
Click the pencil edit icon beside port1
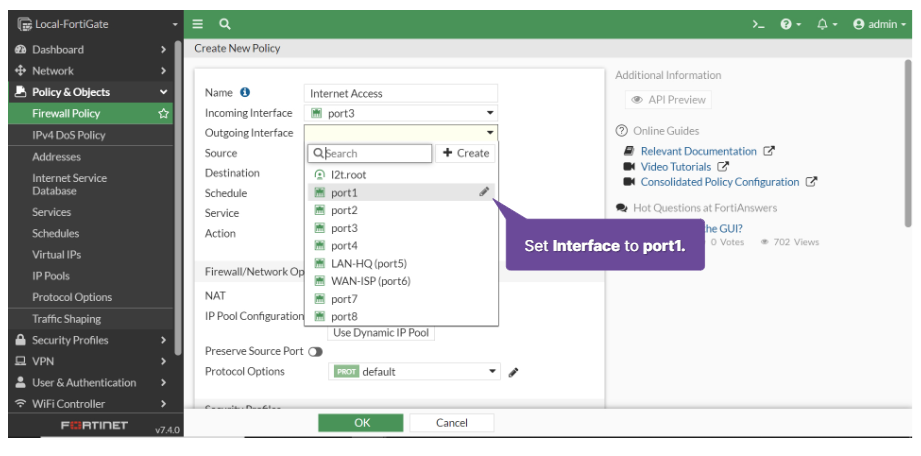[484, 192]
